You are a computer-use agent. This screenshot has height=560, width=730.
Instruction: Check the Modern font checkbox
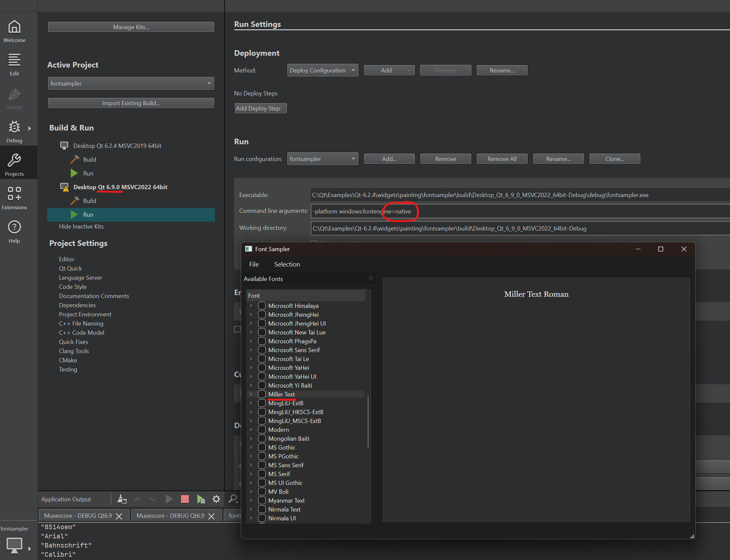pos(262,430)
